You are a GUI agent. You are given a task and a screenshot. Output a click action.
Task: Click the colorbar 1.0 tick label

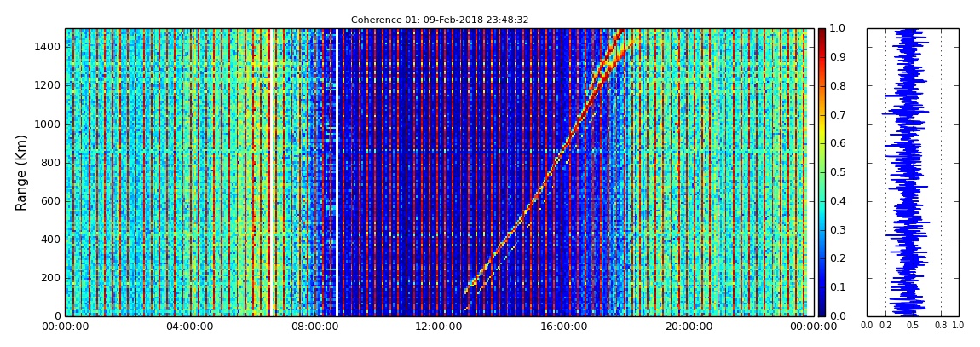(x=836, y=29)
